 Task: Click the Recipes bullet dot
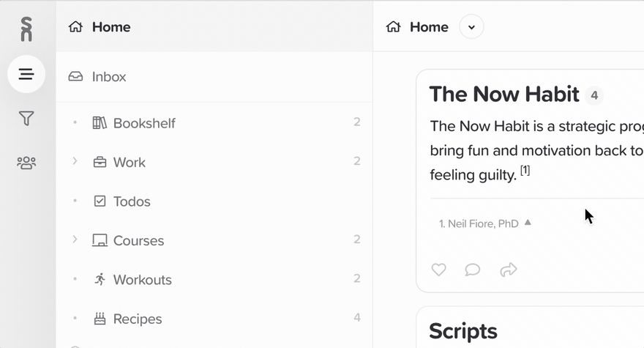[75, 317]
